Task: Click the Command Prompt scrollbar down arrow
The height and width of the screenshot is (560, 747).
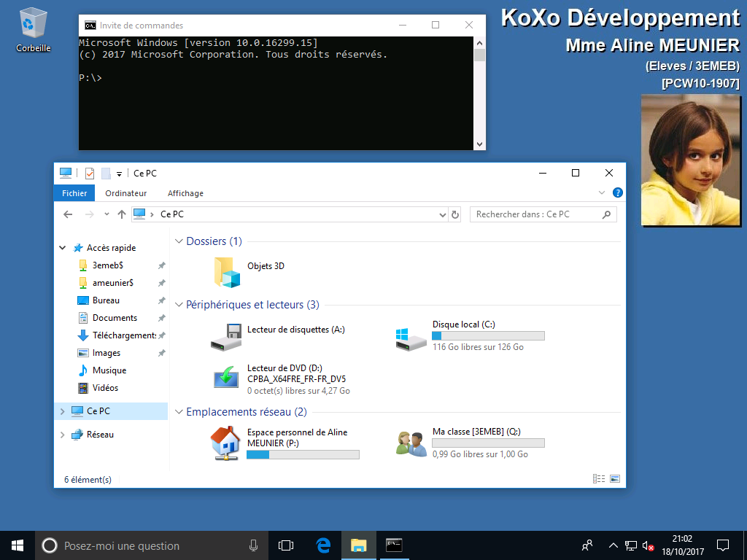Action: tap(480, 144)
